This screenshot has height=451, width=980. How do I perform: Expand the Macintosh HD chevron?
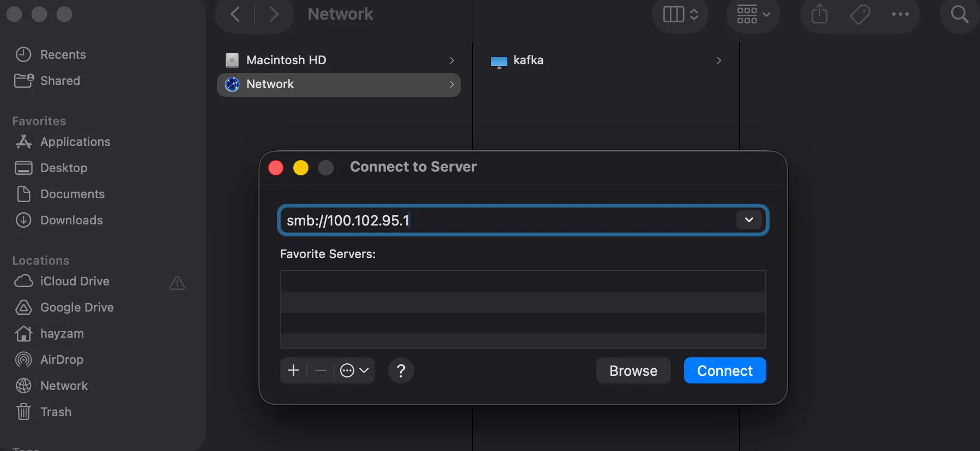452,60
